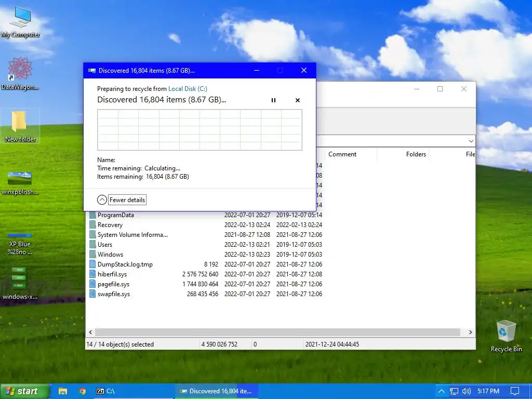The height and width of the screenshot is (399, 532).
Task: Select the Users folder row
Action: pos(206,244)
